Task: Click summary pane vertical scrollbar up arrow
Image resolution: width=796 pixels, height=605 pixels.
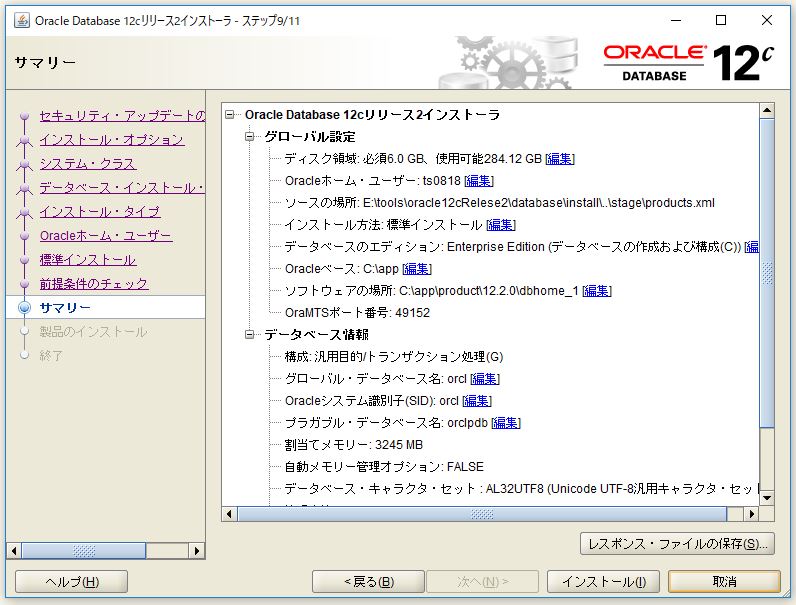Action: [x=767, y=110]
